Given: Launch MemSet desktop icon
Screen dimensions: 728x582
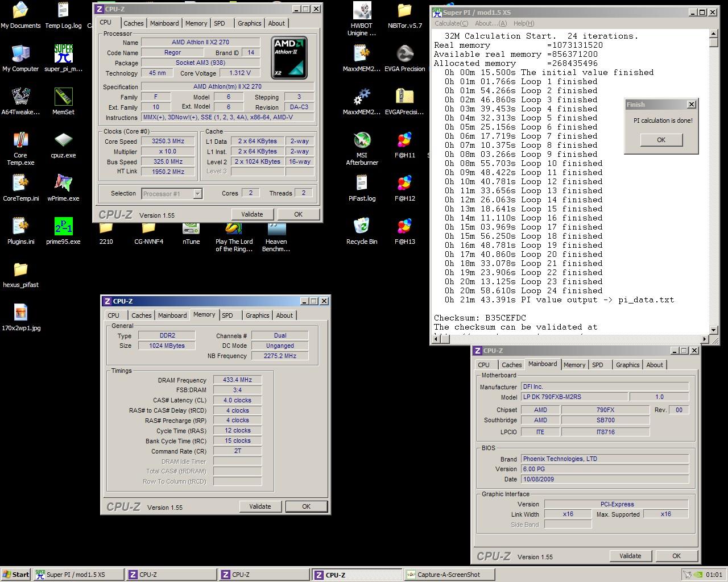Looking at the screenshot, I should pyautogui.click(x=63, y=102).
